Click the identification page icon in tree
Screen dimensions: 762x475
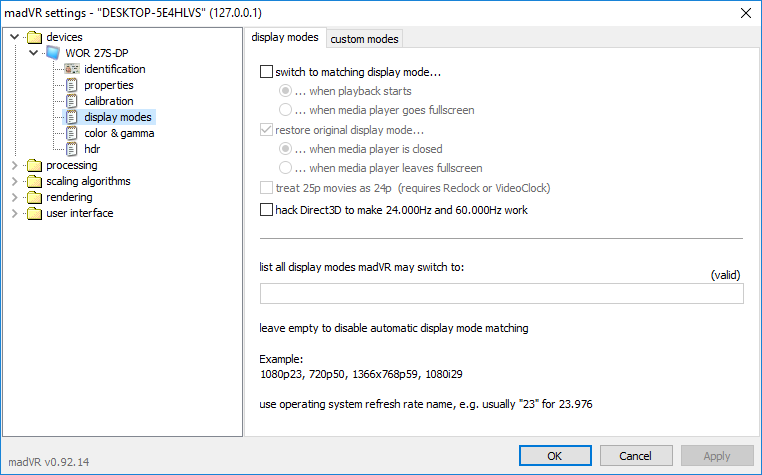pyautogui.click(x=71, y=69)
